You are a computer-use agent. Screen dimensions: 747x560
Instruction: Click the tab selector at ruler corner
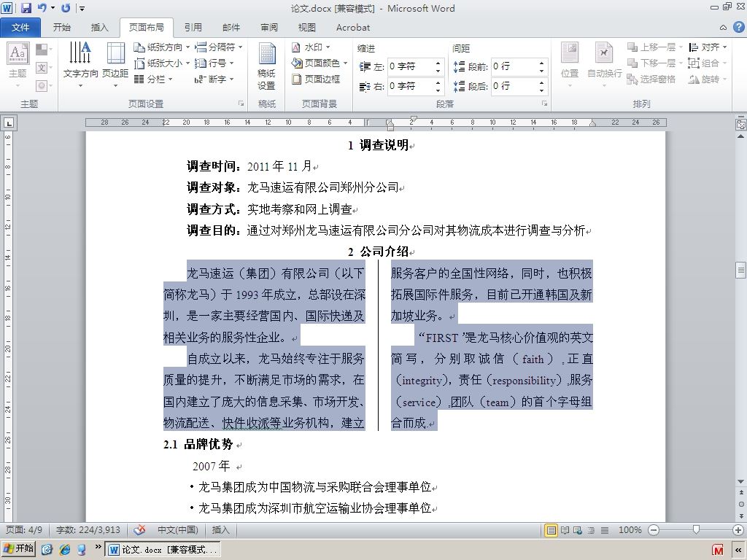(x=9, y=123)
